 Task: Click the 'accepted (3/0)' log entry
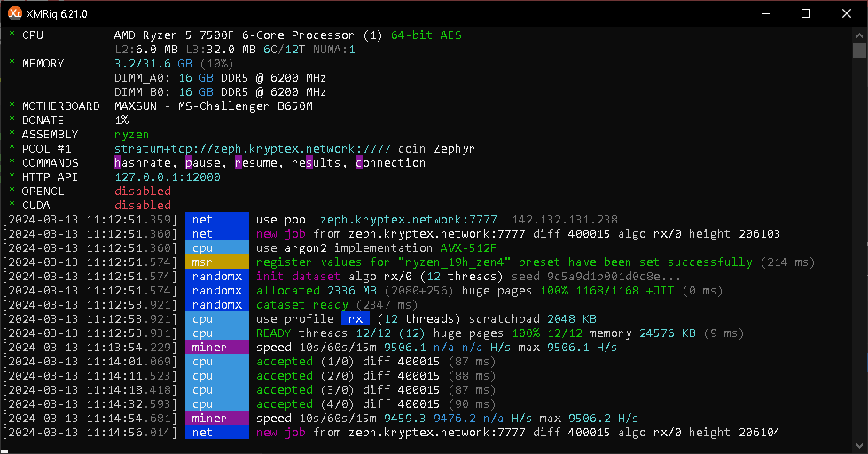click(x=305, y=390)
